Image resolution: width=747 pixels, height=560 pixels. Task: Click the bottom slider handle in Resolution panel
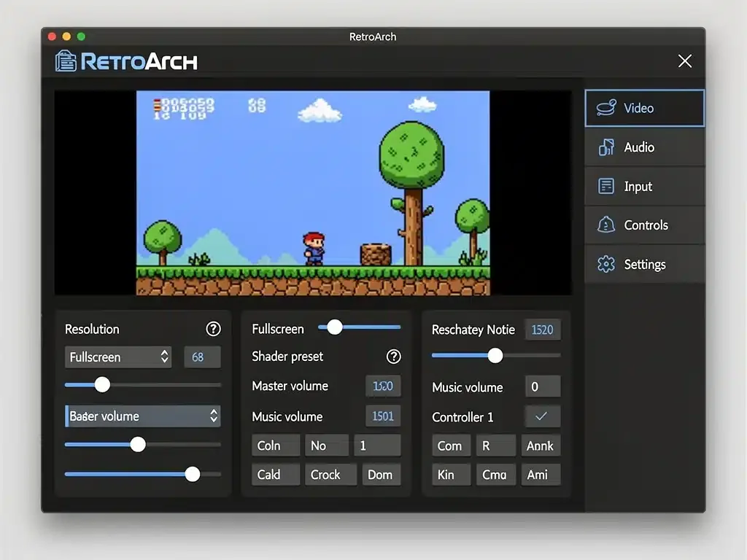pyautogui.click(x=193, y=474)
